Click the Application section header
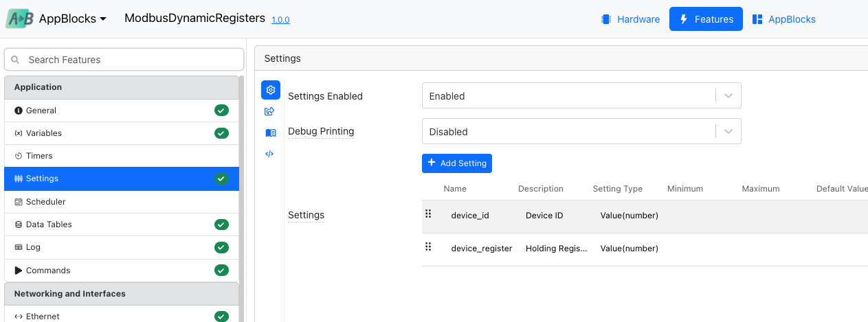The image size is (868, 322). [122, 87]
